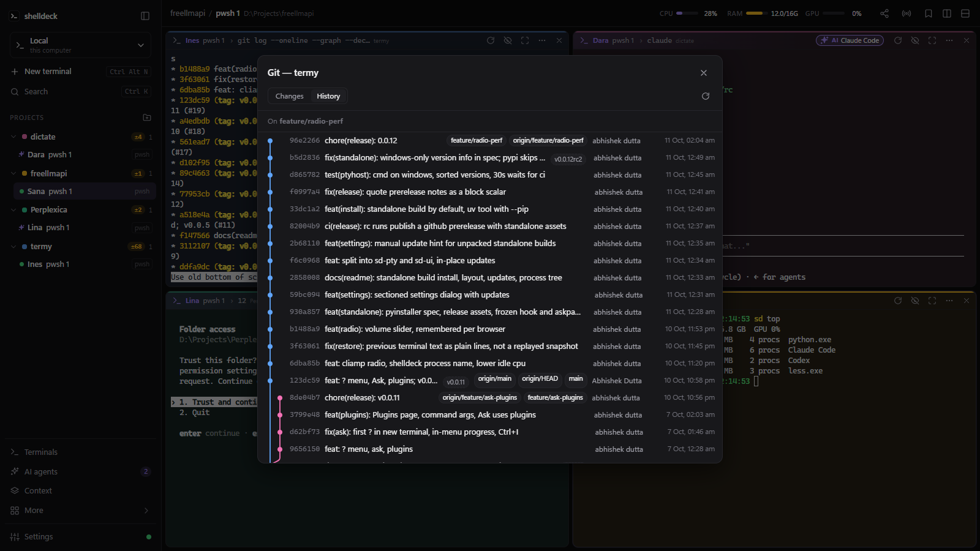Switch to split columns layout icon
Screen dimensions: 980x551
(x=947, y=13)
